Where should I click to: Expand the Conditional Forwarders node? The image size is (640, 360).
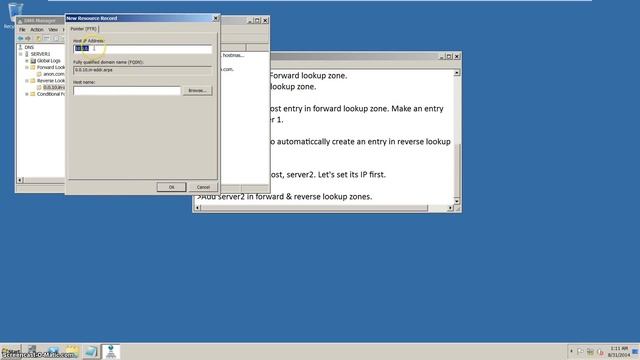click(27, 94)
